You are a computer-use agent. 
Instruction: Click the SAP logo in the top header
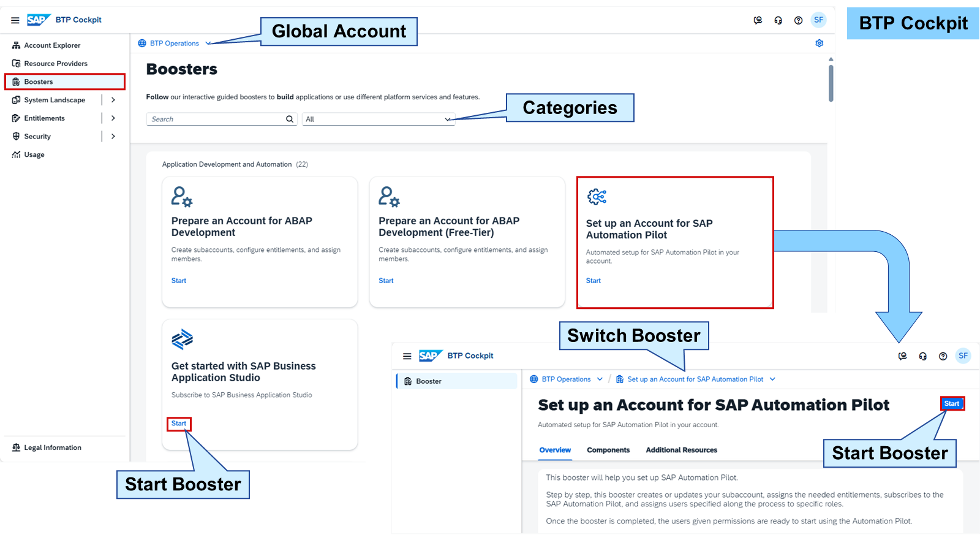pos(38,20)
